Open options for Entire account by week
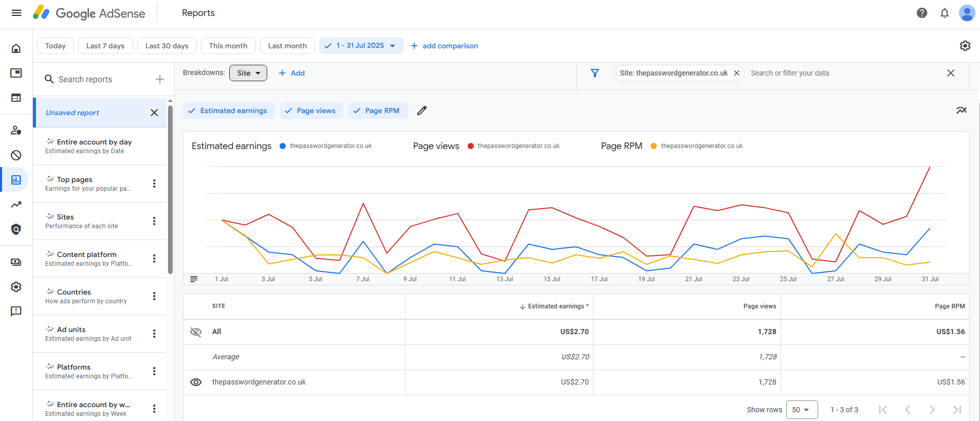The image size is (980, 421). 154,409
